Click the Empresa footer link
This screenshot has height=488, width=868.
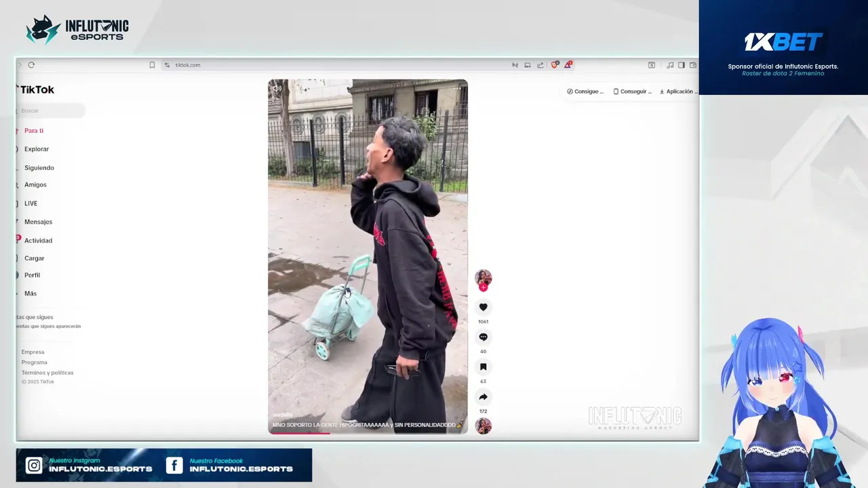pyautogui.click(x=33, y=352)
